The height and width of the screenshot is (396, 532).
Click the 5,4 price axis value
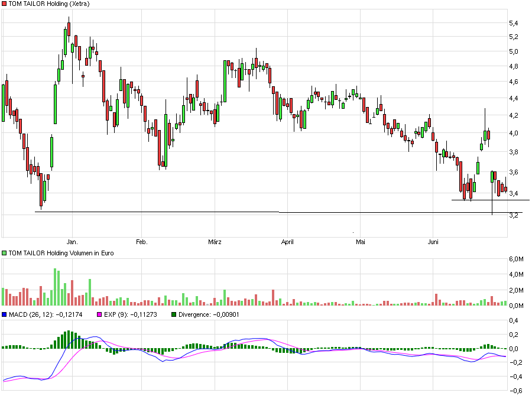coord(513,23)
